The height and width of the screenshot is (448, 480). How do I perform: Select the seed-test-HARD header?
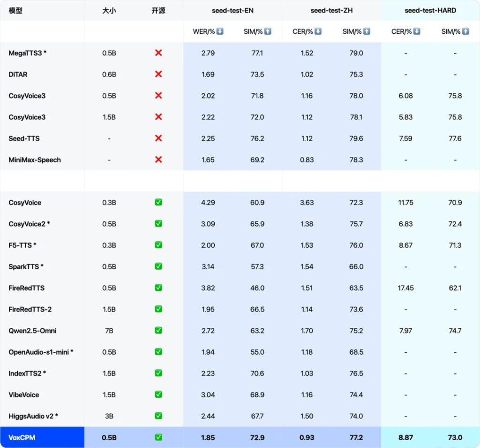pyautogui.click(x=430, y=10)
